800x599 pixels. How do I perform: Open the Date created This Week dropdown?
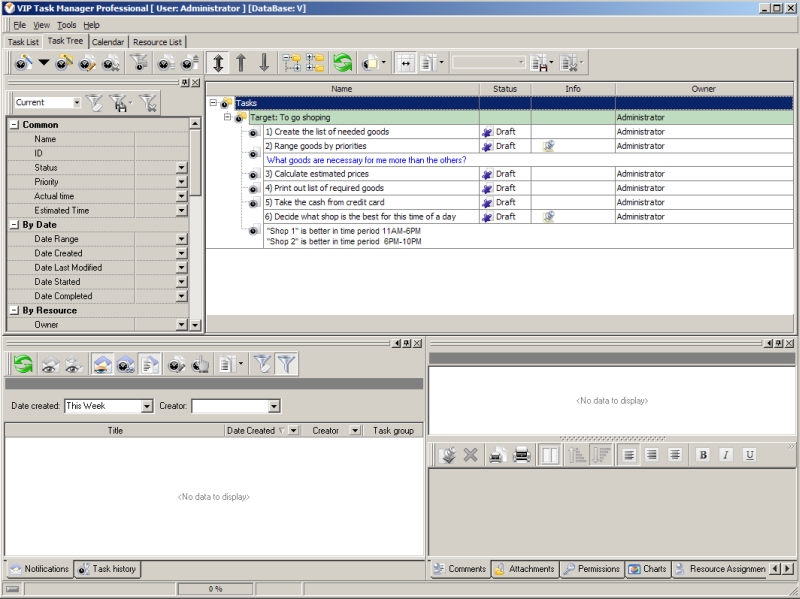147,406
